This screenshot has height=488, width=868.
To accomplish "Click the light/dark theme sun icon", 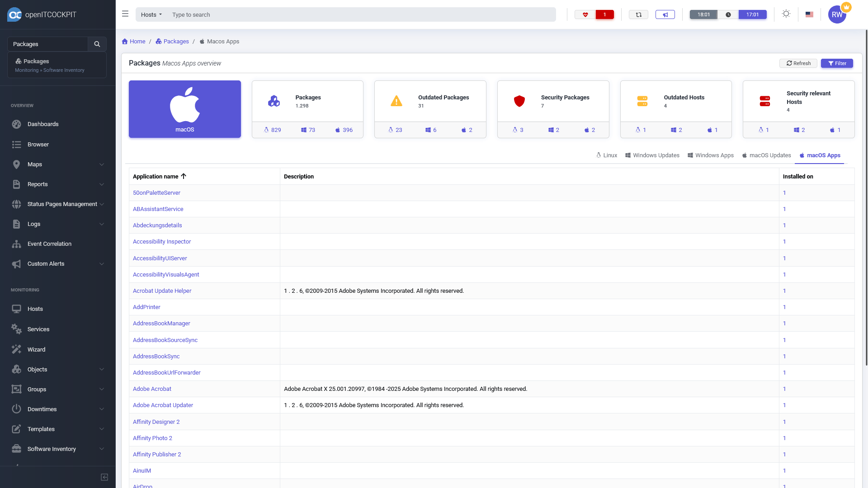I will coord(786,14).
